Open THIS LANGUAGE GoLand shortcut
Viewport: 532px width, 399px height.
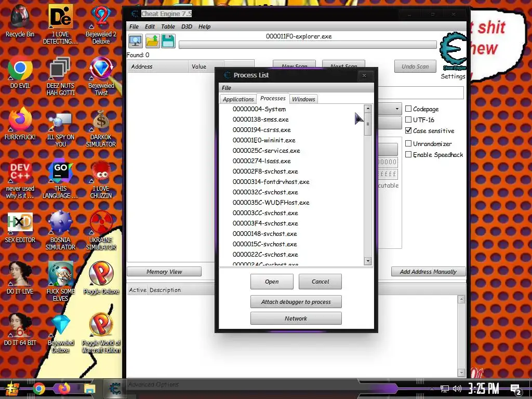click(x=60, y=179)
